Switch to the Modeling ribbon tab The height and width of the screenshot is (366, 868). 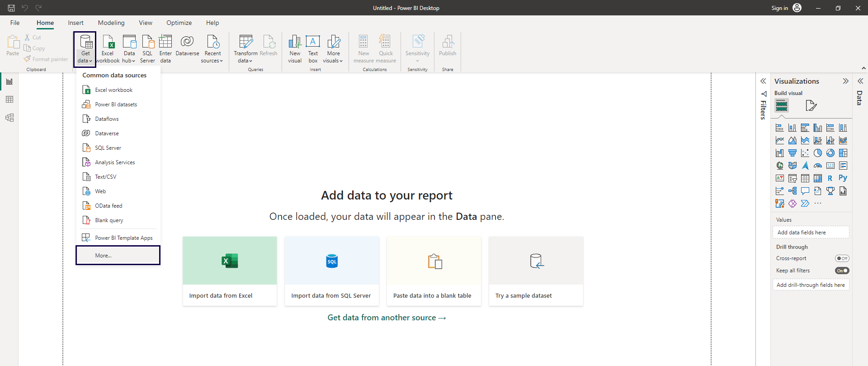[111, 23]
